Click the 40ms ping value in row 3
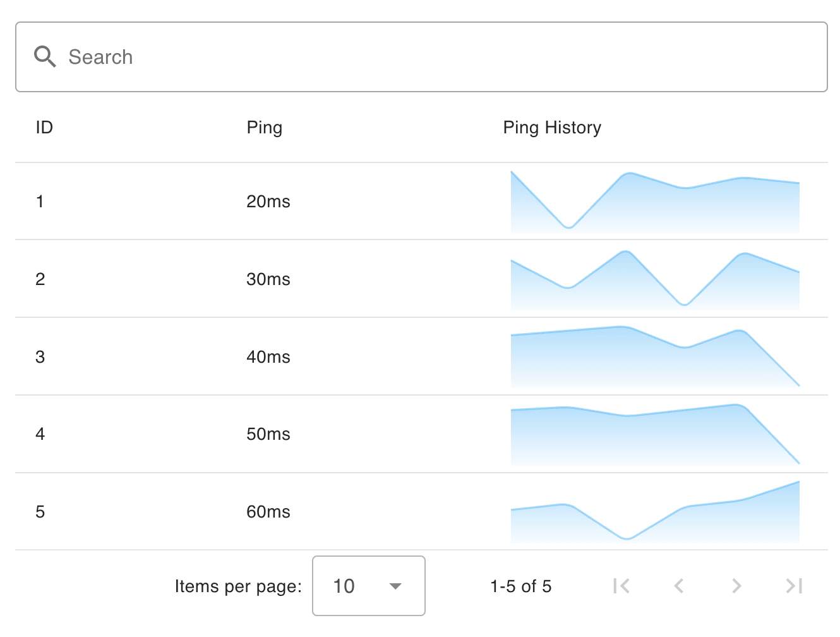Viewport: 840px width, 637px height. 268,356
